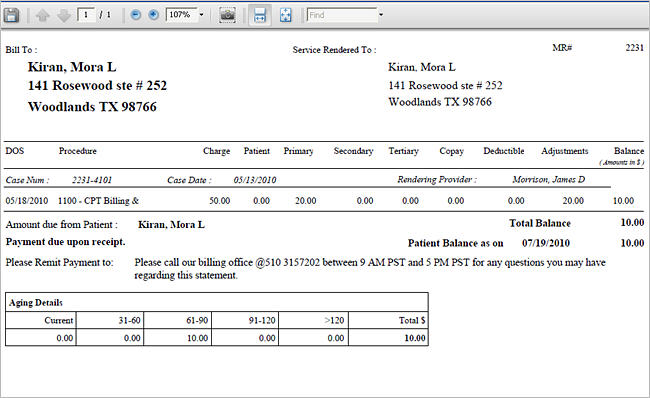Click the Copay column header
650x398 pixels.
[451, 151]
